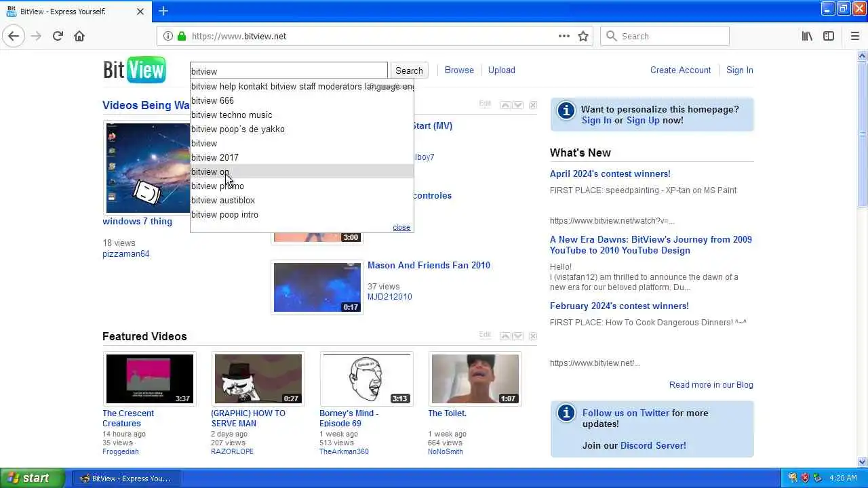This screenshot has height=488, width=868.
Task: Open TheArkman360 channel link
Action: tap(344, 451)
